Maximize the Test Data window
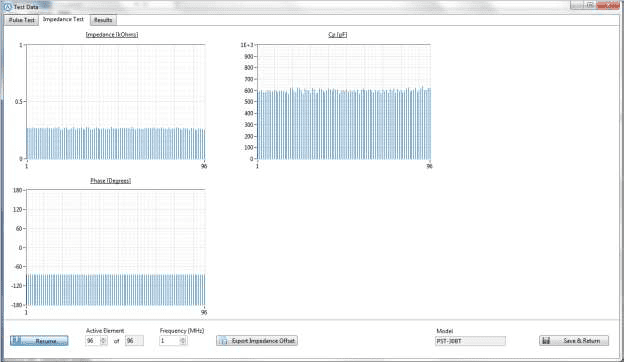 [x=590, y=5]
